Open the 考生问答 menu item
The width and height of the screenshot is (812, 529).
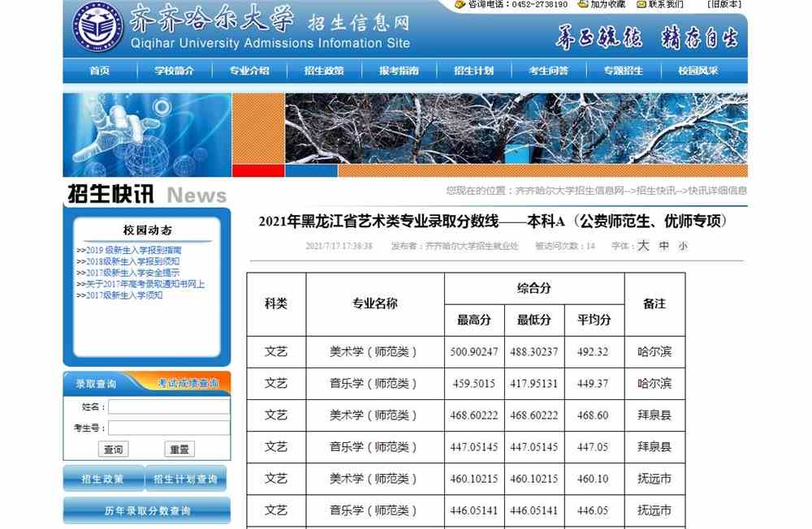(x=549, y=71)
